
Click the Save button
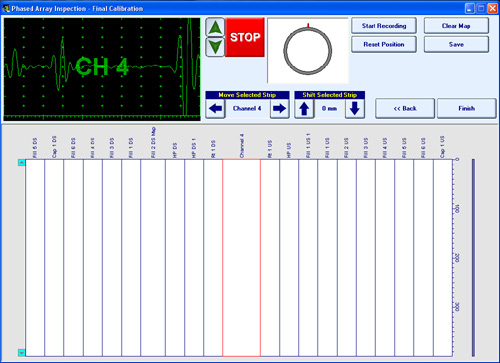tap(456, 44)
